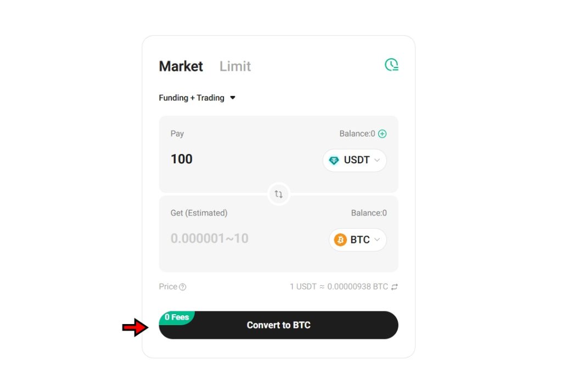The height and width of the screenshot is (392, 562).
Task: Click the Get (Estimated) amount field
Action: (x=220, y=238)
